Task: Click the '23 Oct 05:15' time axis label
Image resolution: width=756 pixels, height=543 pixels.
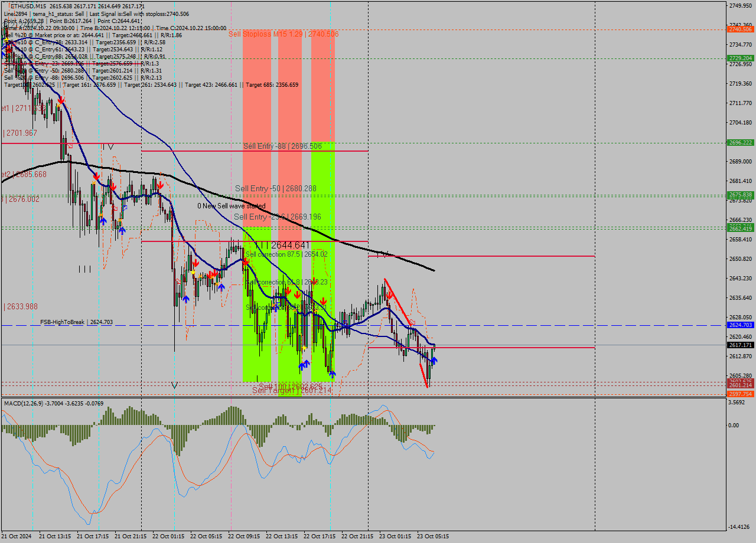Action: [x=433, y=537]
